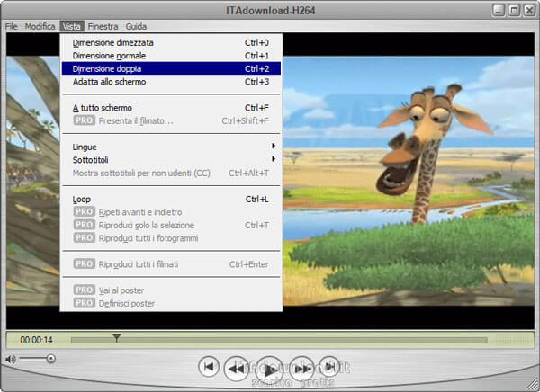
Task: Open the Modifica menu
Action: 40,26
